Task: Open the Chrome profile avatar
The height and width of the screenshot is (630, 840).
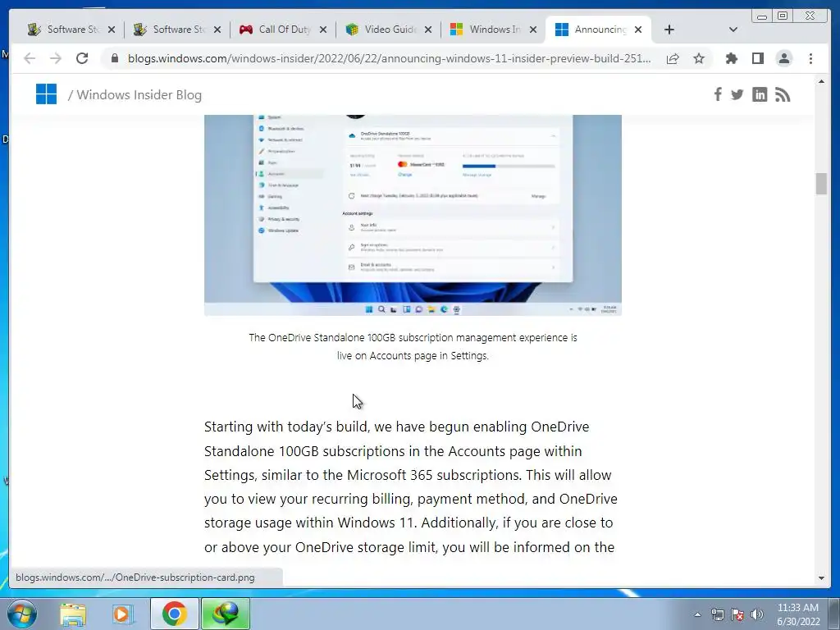Action: tap(783, 58)
